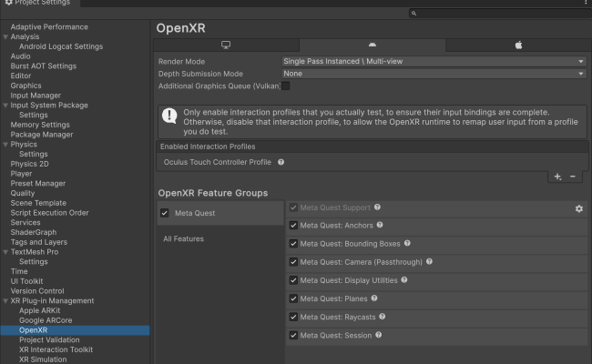Image resolution: width=592 pixels, height=364 pixels.
Task: Open Burst AOT Settings
Action: pos(44,66)
